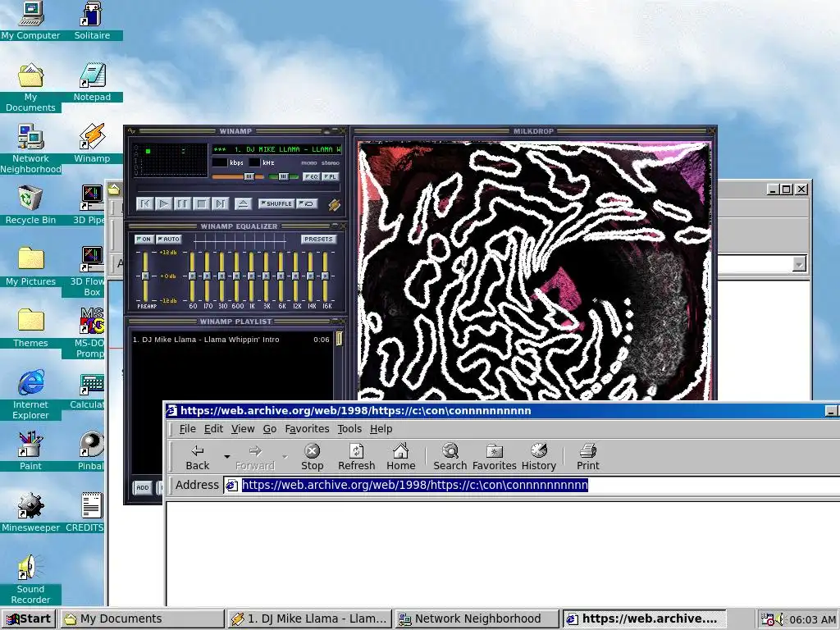Click the scrolling song title display in Winamp
Screen dimensions: 840x630
click(276, 149)
